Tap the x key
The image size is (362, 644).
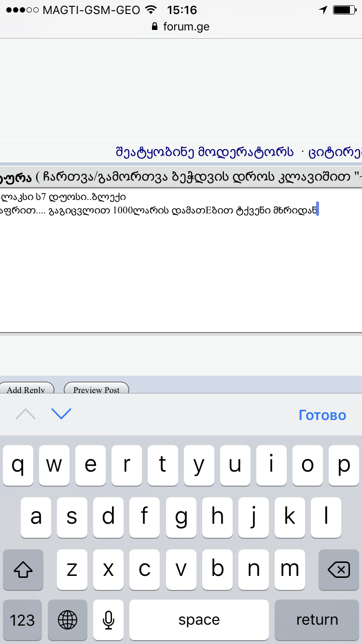pos(109,570)
